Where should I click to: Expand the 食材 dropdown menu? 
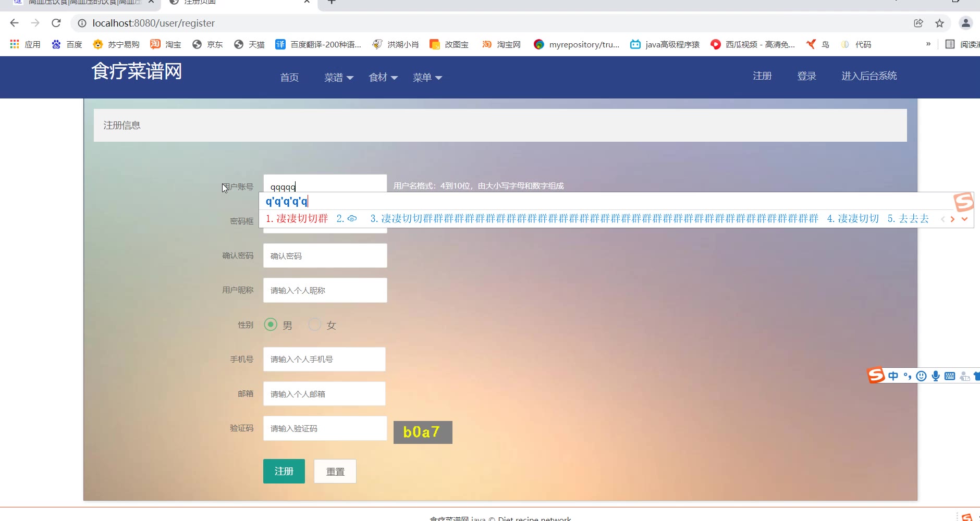(383, 78)
